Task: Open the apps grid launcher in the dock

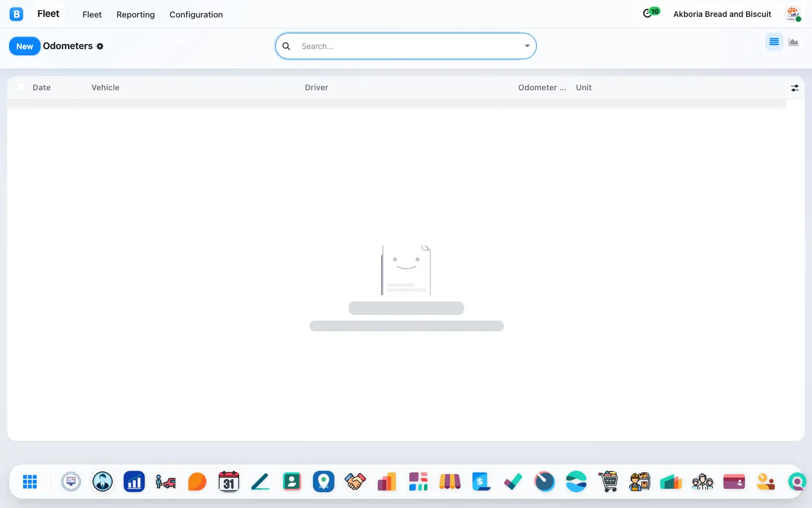Action: tap(30, 481)
